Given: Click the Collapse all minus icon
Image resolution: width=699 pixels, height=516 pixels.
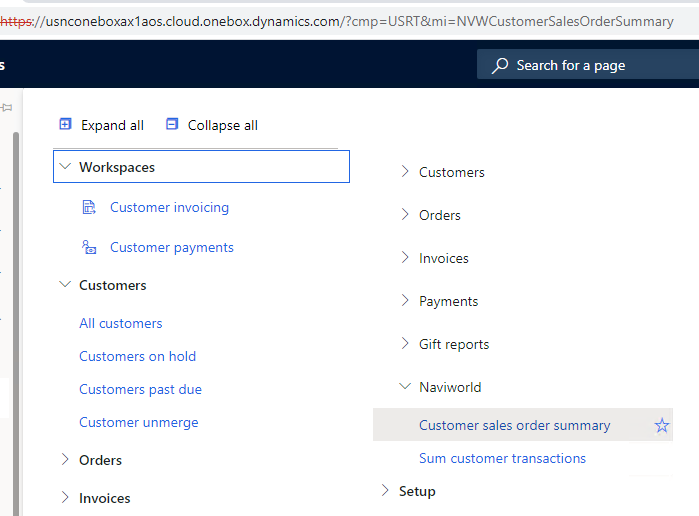Looking at the screenshot, I should pyautogui.click(x=172, y=124).
